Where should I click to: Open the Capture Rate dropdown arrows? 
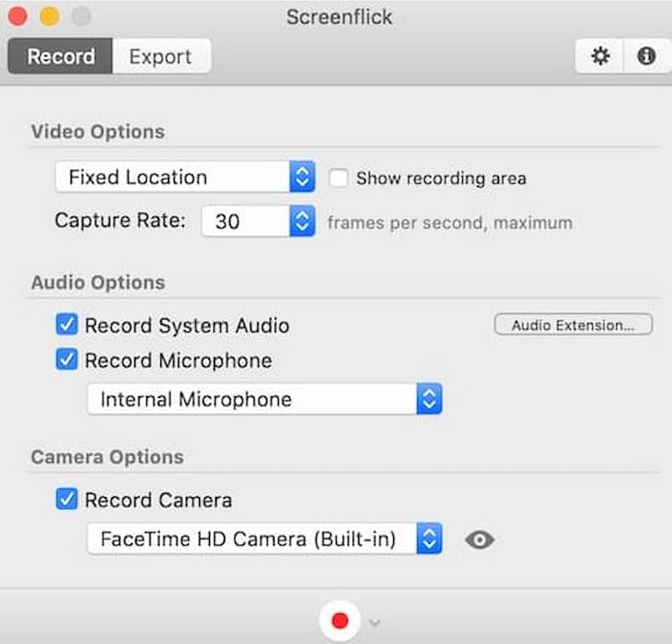point(302,222)
